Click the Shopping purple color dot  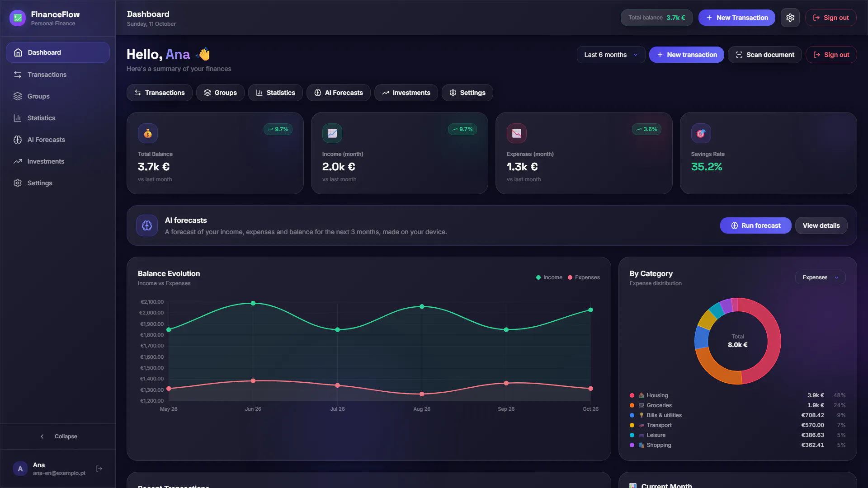click(632, 445)
